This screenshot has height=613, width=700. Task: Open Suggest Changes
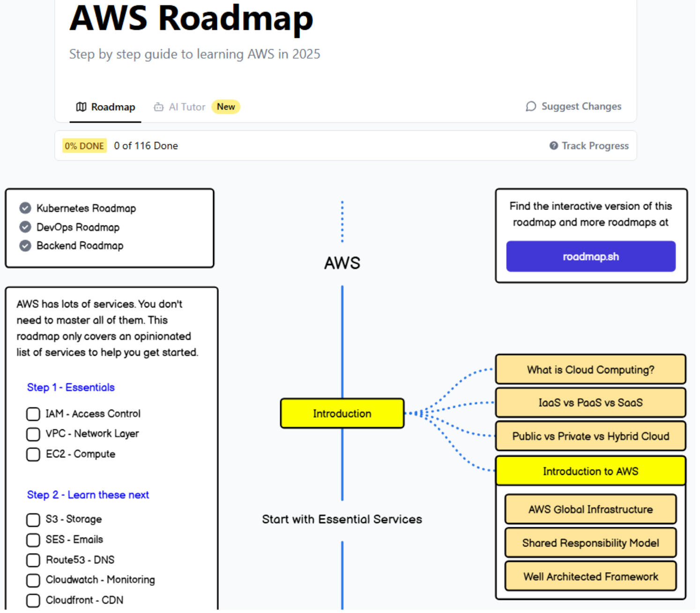pyautogui.click(x=581, y=106)
